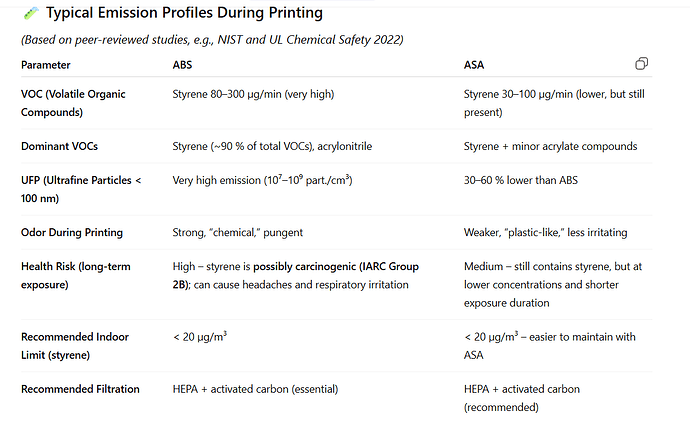This screenshot has width=690, height=447.
Task: Select the Parameter column header
Action: coord(46,65)
